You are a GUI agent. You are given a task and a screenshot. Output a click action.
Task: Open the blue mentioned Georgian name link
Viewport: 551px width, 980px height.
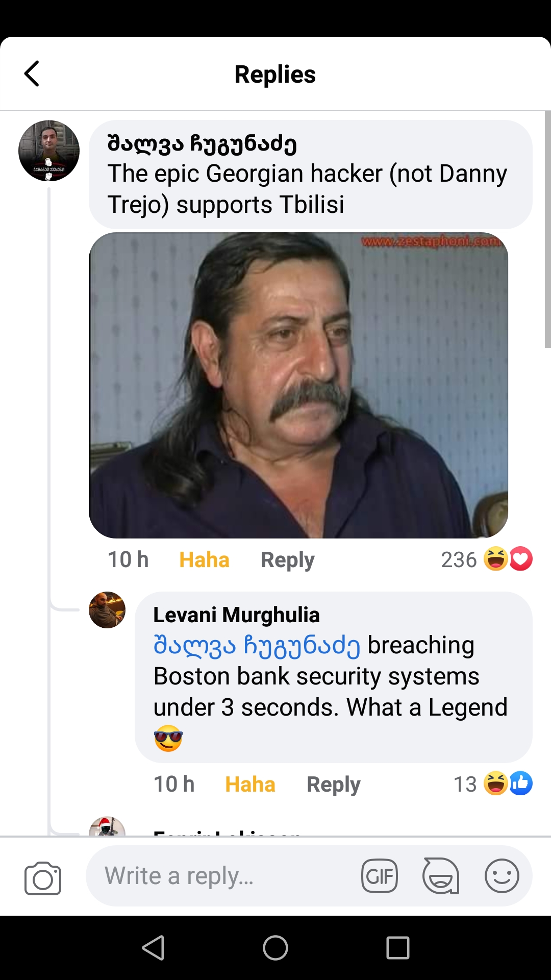click(x=257, y=646)
